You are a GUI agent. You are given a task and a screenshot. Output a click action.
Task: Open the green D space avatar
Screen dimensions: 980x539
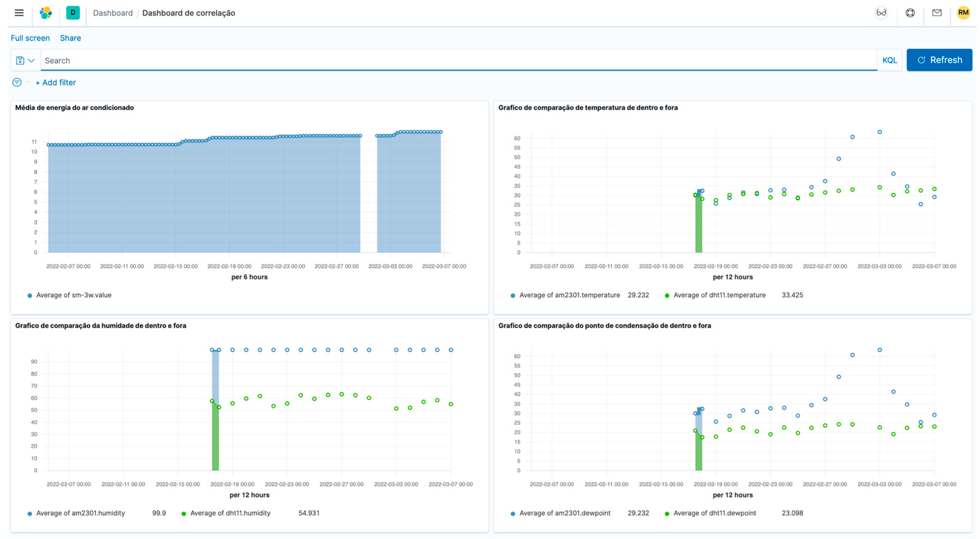tap(73, 13)
